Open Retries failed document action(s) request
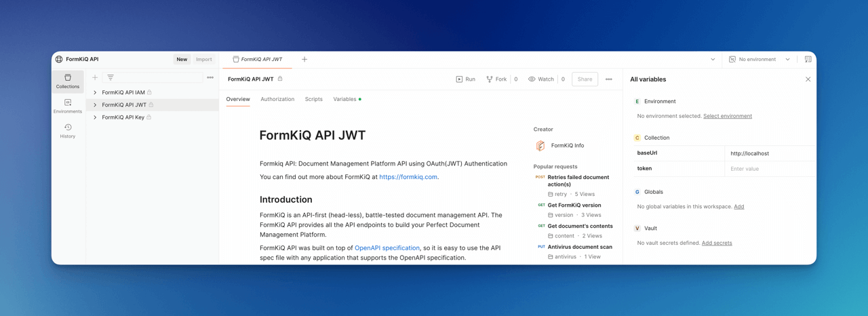This screenshot has height=316, width=868. click(x=578, y=180)
